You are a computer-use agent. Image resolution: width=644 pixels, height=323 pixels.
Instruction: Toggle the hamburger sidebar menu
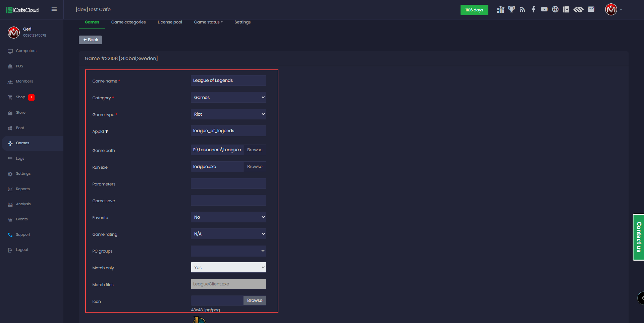point(54,9)
